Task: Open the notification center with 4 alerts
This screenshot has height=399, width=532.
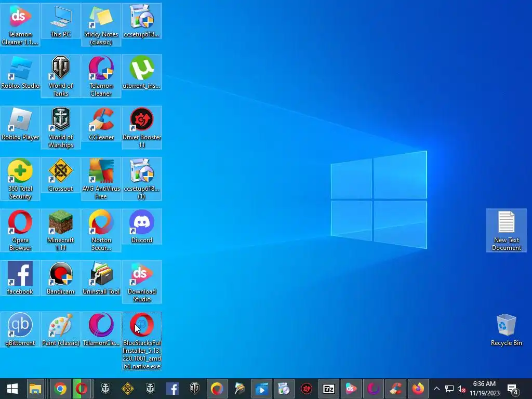Action: (x=512, y=389)
